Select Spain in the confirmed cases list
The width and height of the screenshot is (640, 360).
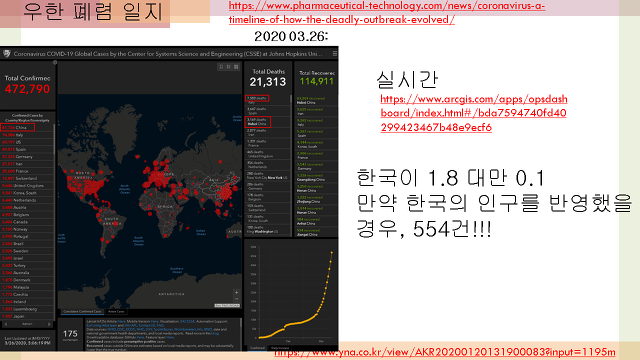pyautogui.click(x=27, y=149)
